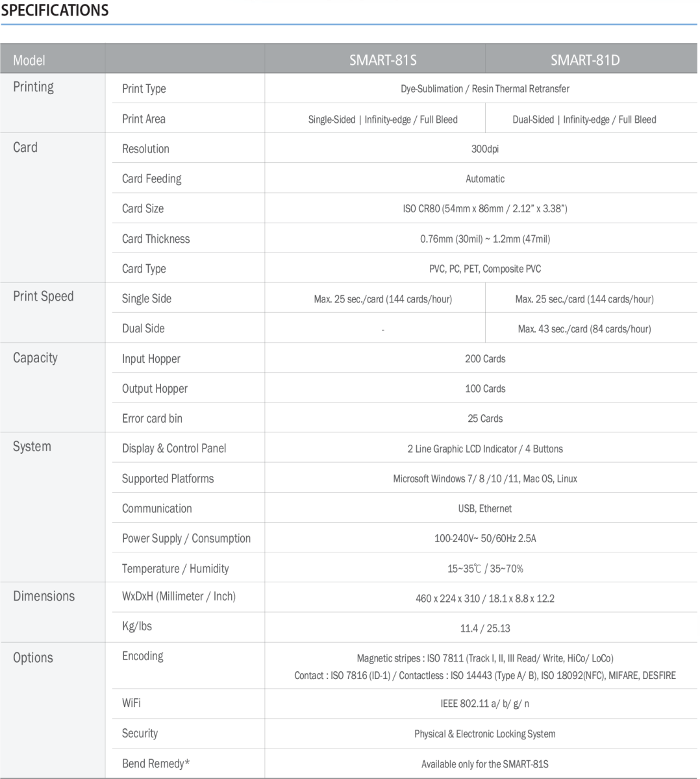Click the "Capacity" category label
The height and width of the screenshot is (779, 700).
[x=35, y=358]
